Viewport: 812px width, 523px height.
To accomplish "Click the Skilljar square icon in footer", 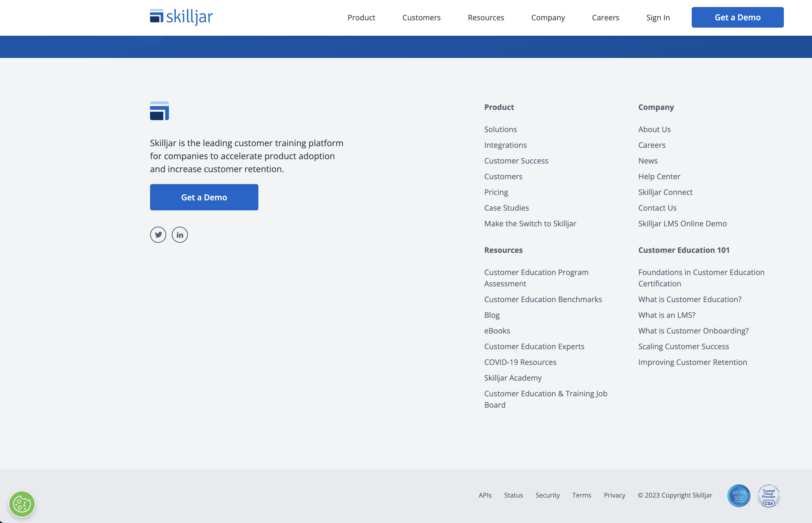I will [159, 111].
